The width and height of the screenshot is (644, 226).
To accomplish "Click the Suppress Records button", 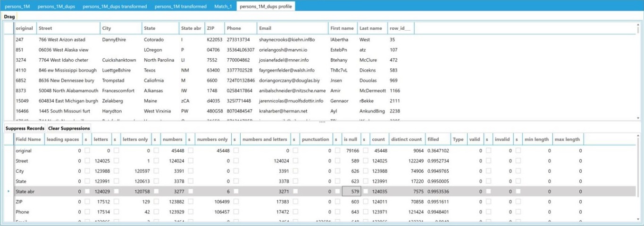I will pyautogui.click(x=25, y=128).
